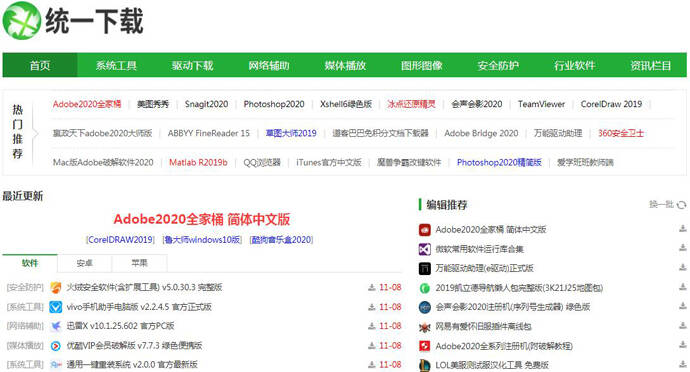The width and height of the screenshot is (690, 372).
Task: Open the QQ浏览器 link
Action: (x=262, y=162)
